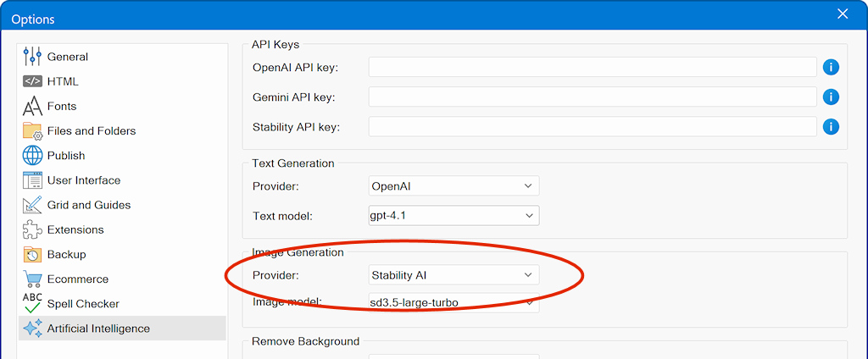Click the Fonts icon in sidebar
The image size is (868, 359).
[x=32, y=107]
